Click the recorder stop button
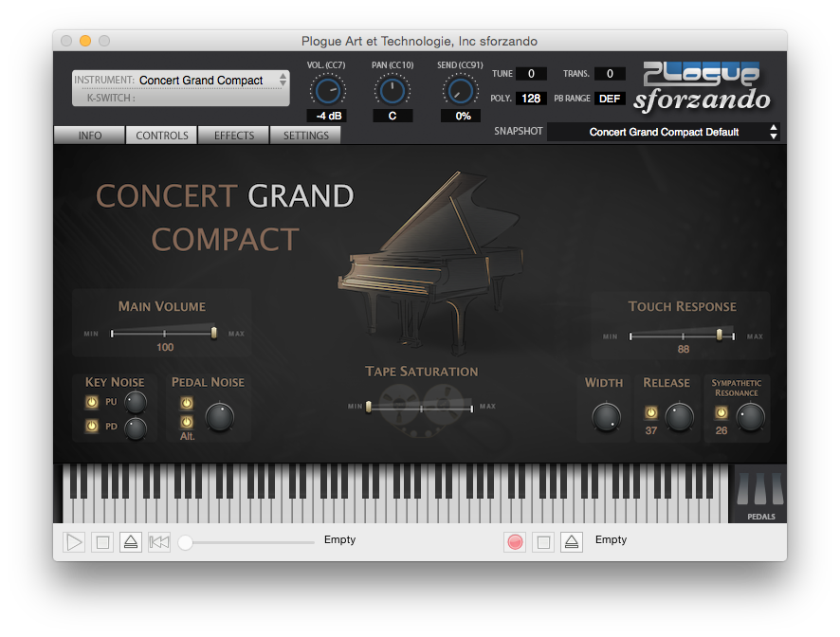840x637 pixels. 543,542
